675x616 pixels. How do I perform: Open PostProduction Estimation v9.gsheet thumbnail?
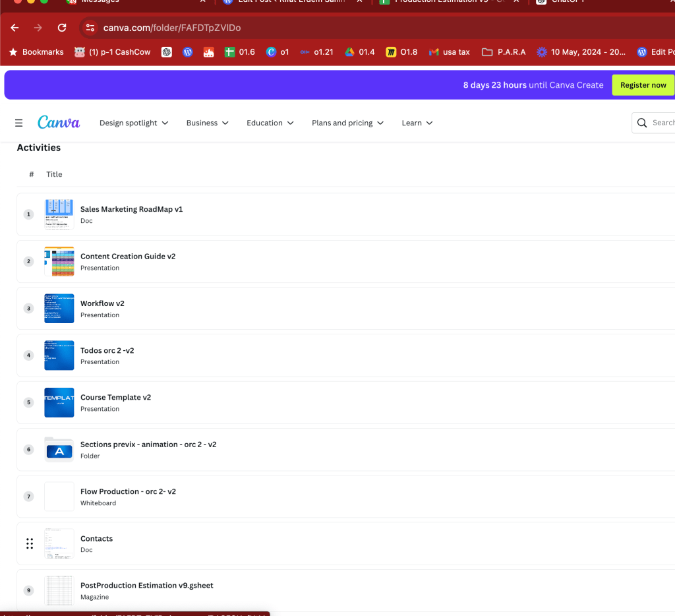coord(59,590)
